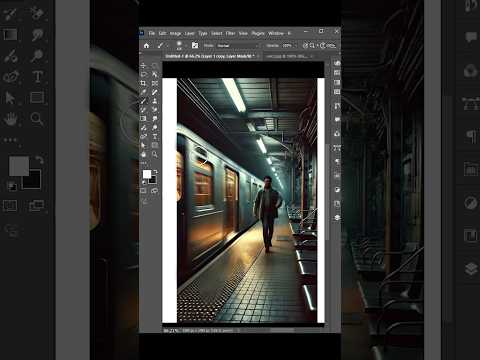
Task: Toggle the Brush Settings panel button
Action: (195, 45)
